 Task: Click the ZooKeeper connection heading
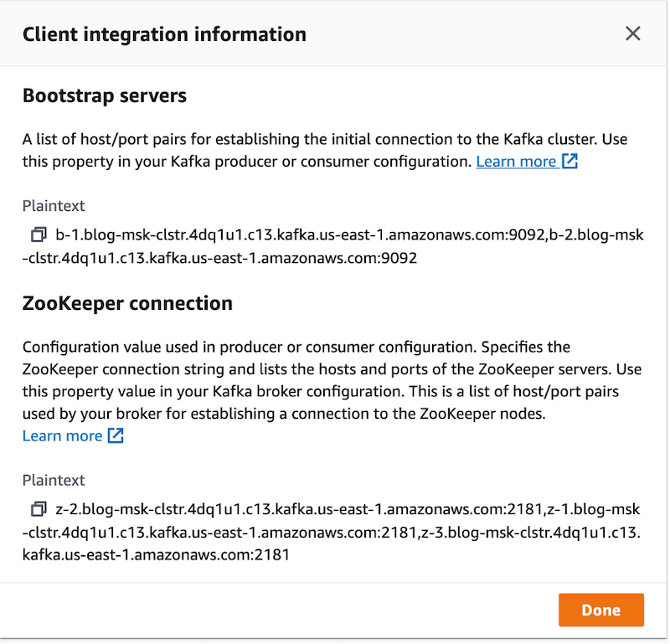pos(127,302)
